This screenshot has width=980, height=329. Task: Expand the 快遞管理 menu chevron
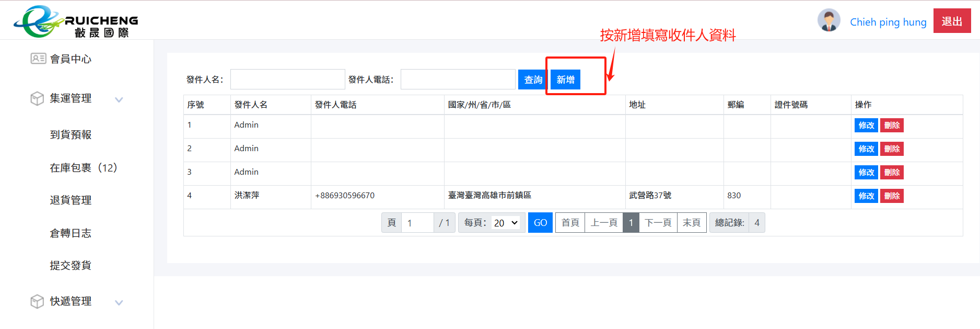point(119,302)
